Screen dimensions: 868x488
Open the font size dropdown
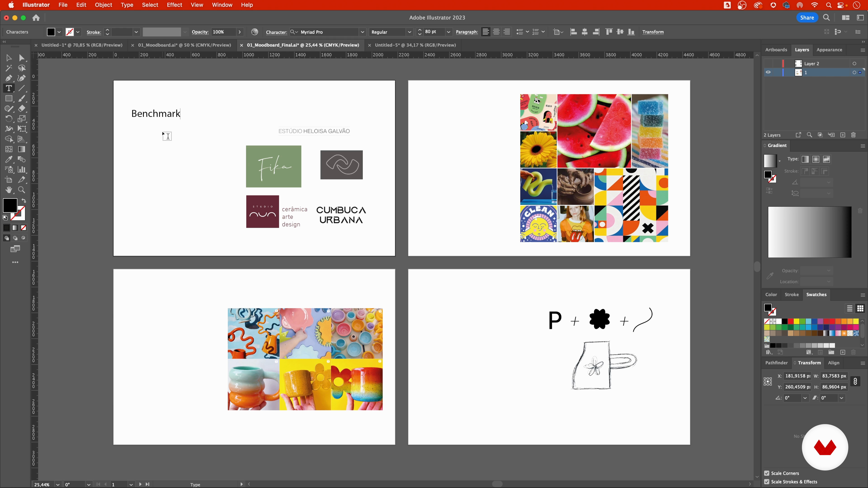click(x=448, y=32)
